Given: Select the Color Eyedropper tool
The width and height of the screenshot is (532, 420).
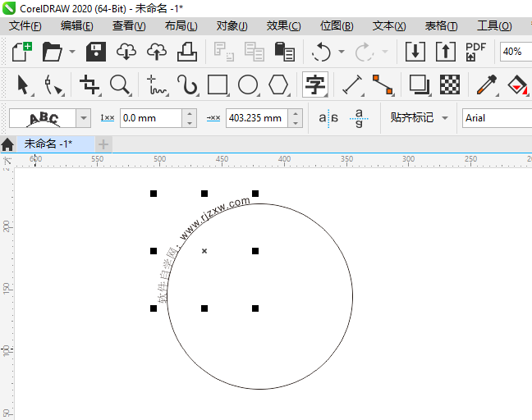Looking at the screenshot, I should (x=487, y=84).
